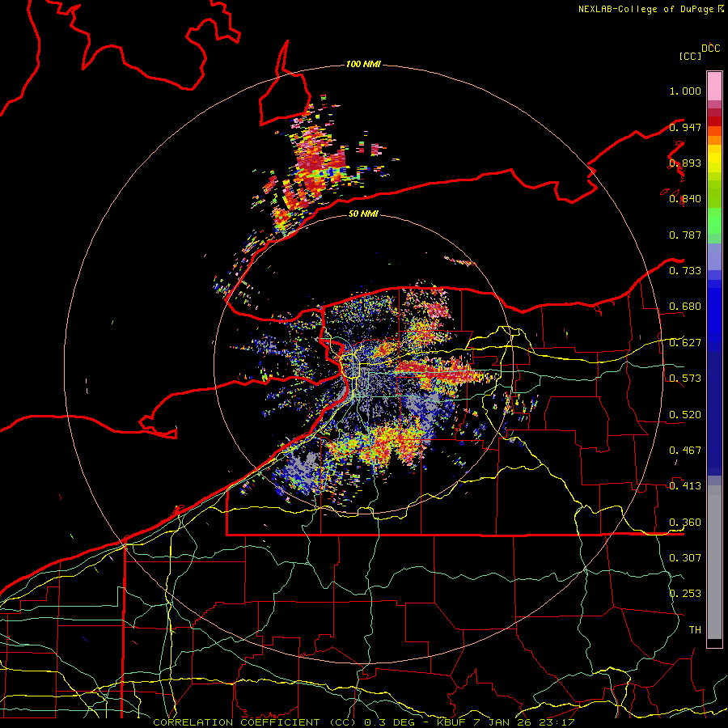
Task: Click the pink top segment of the color bar
Action: [714, 87]
